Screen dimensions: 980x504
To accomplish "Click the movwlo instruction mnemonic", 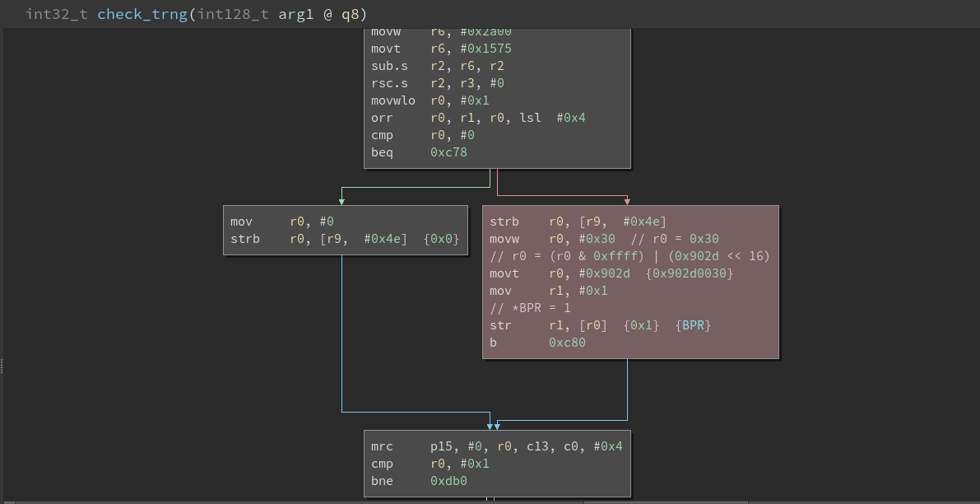I will [x=393, y=100].
